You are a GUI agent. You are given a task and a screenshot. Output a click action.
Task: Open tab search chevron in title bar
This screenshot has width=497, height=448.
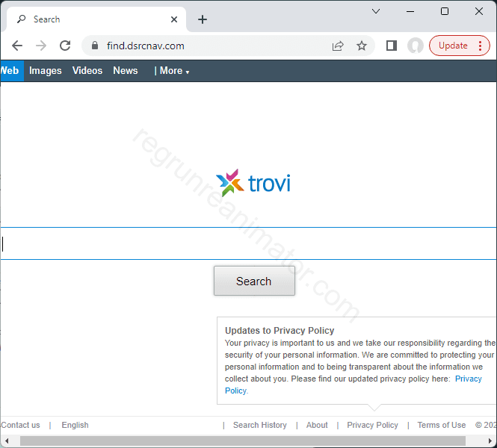pos(376,11)
